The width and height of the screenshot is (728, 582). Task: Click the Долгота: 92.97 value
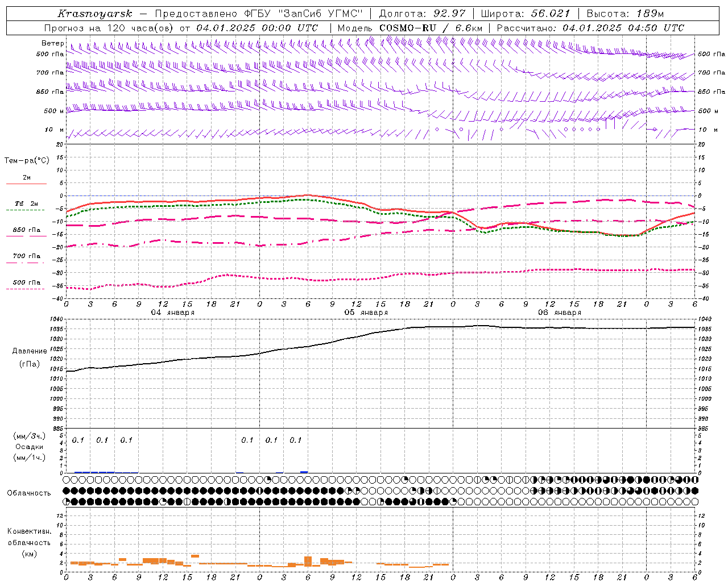tap(422, 14)
